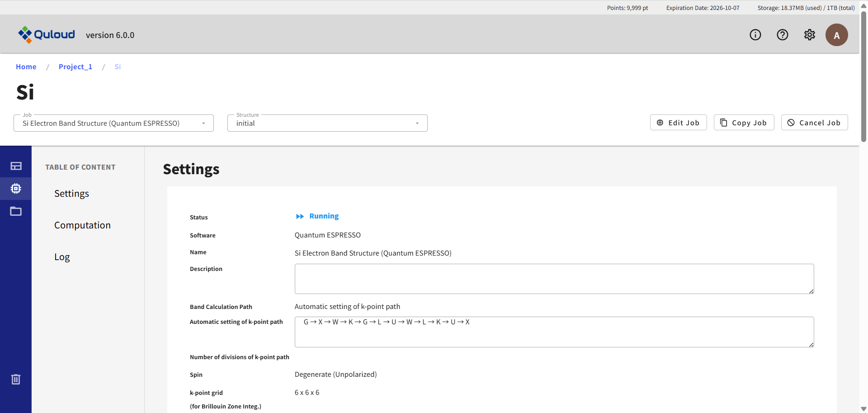Expand the Structure dropdown
868x413 pixels.
tap(327, 123)
